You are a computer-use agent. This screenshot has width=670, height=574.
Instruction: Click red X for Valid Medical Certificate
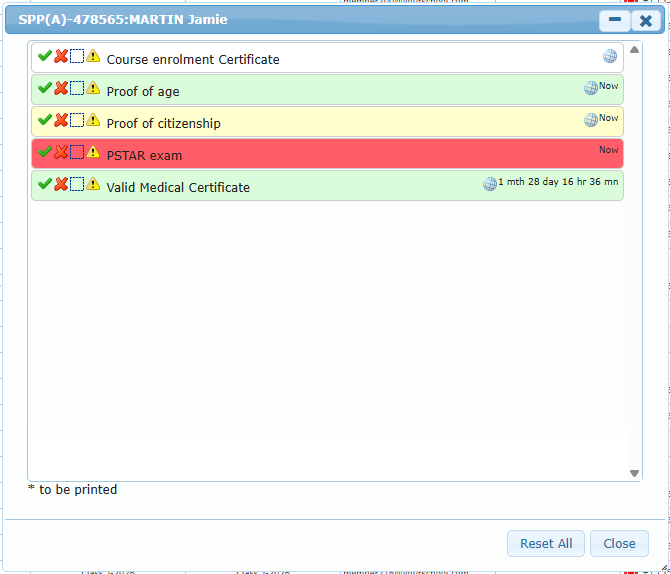click(61, 184)
